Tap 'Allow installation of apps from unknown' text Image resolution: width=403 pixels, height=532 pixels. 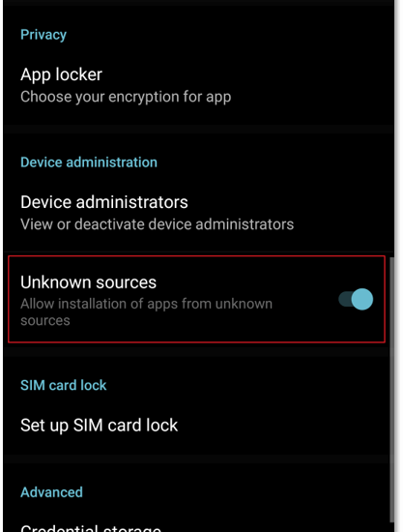click(x=147, y=304)
